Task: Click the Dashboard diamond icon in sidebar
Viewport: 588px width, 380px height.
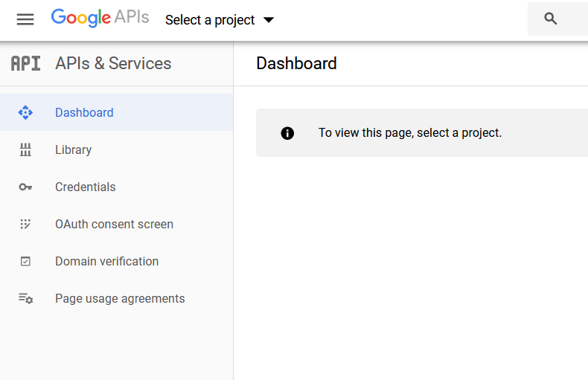Action: point(25,112)
